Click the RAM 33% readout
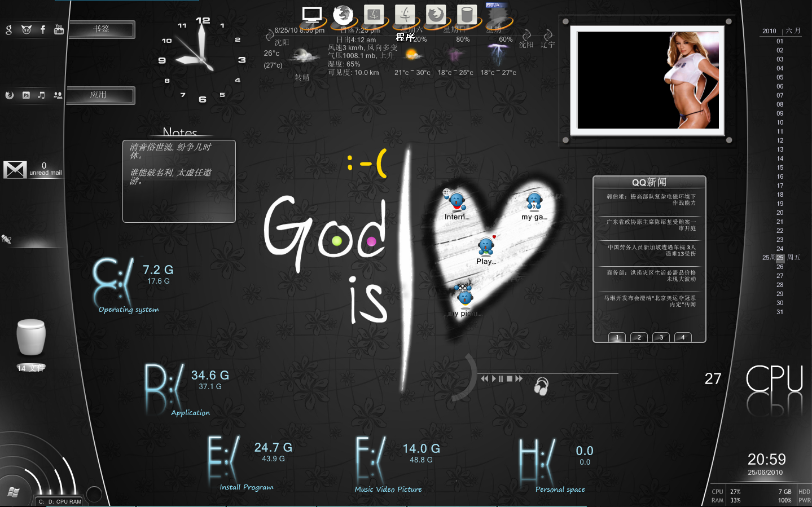 point(735,500)
